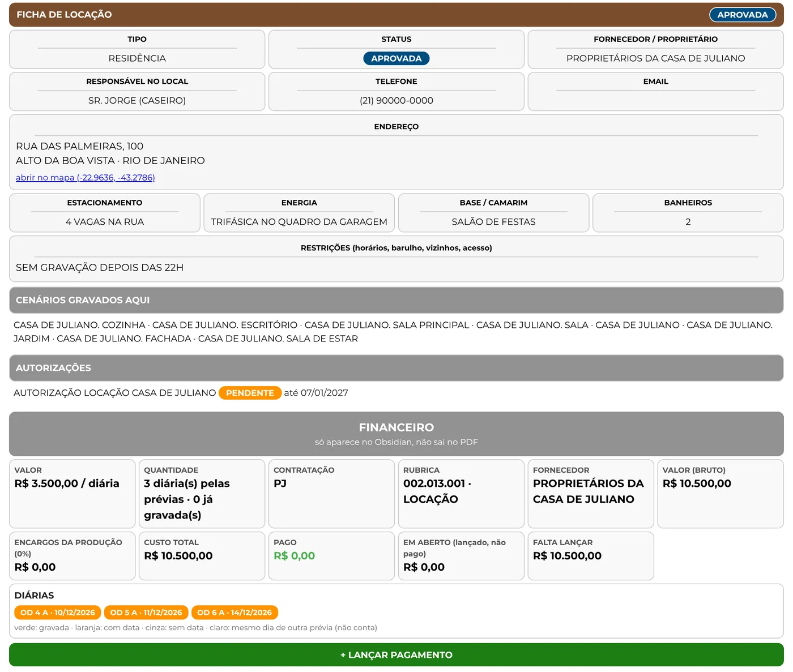Open the 'abrir no mapa' coordinates link
Viewport: 793px width, 672px height.
coord(86,178)
